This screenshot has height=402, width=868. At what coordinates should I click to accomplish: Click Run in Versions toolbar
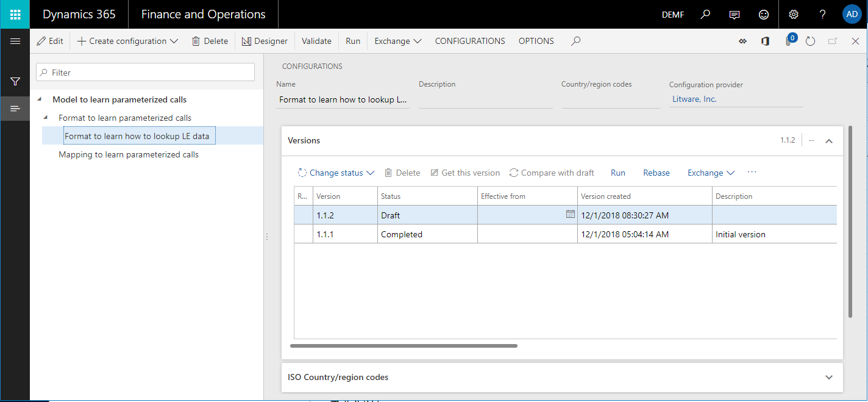coord(618,173)
